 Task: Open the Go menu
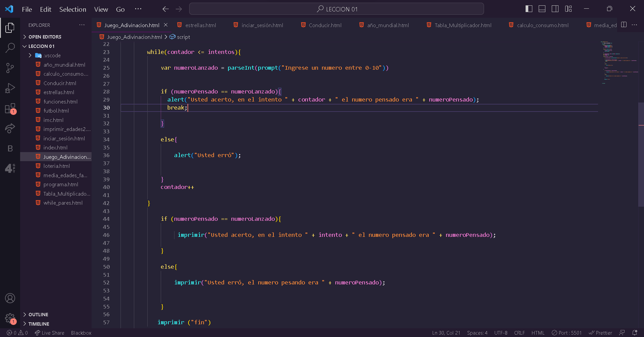(x=120, y=9)
